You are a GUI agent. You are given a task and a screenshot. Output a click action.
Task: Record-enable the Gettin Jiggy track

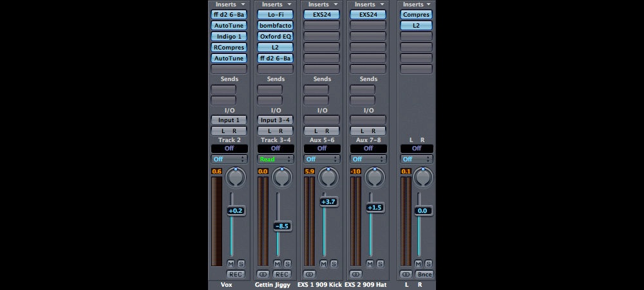pyautogui.click(x=281, y=274)
